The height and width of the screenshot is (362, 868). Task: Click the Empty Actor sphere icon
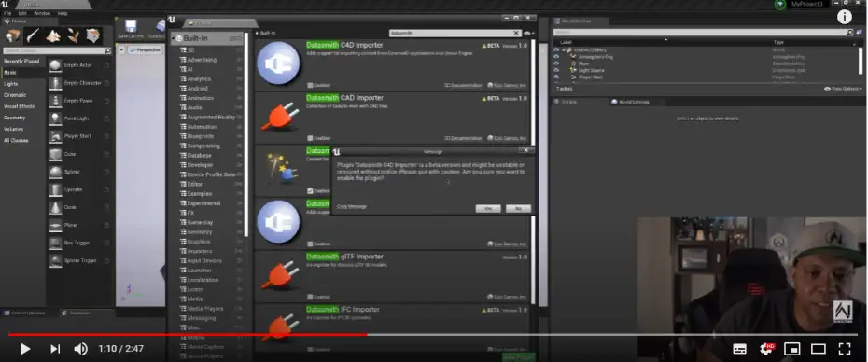click(55, 65)
